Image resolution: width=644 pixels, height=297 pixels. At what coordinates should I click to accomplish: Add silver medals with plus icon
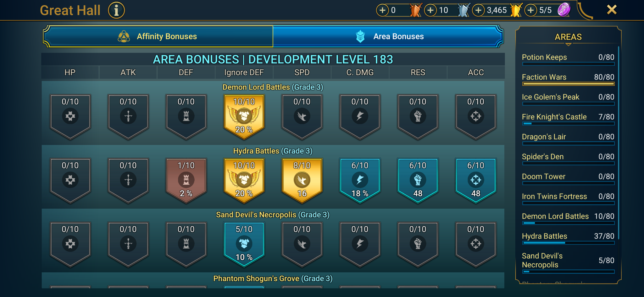pyautogui.click(x=430, y=10)
